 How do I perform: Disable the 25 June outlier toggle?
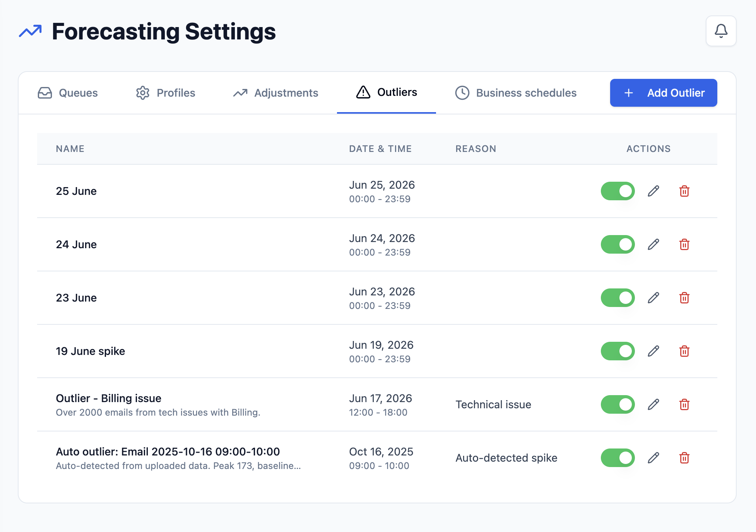click(x=618, y=191)
